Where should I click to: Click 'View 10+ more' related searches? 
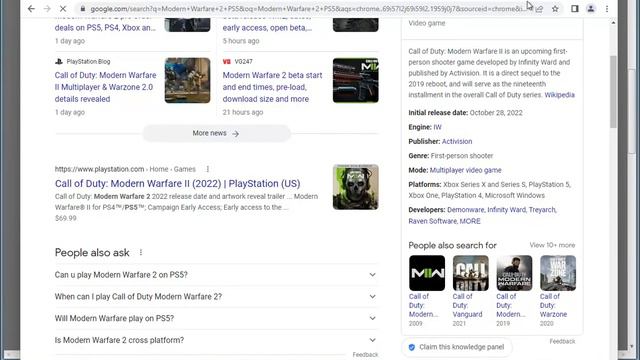[x=552, y=245]
